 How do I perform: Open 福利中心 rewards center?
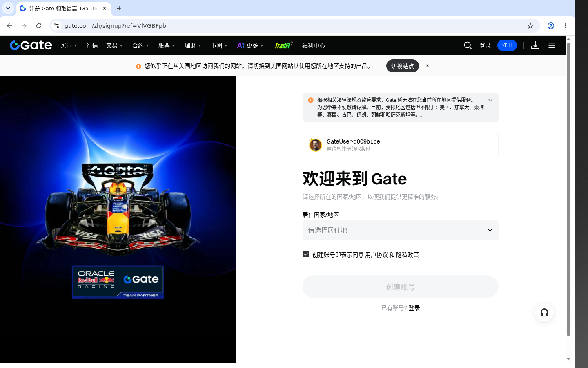(314, 45)
